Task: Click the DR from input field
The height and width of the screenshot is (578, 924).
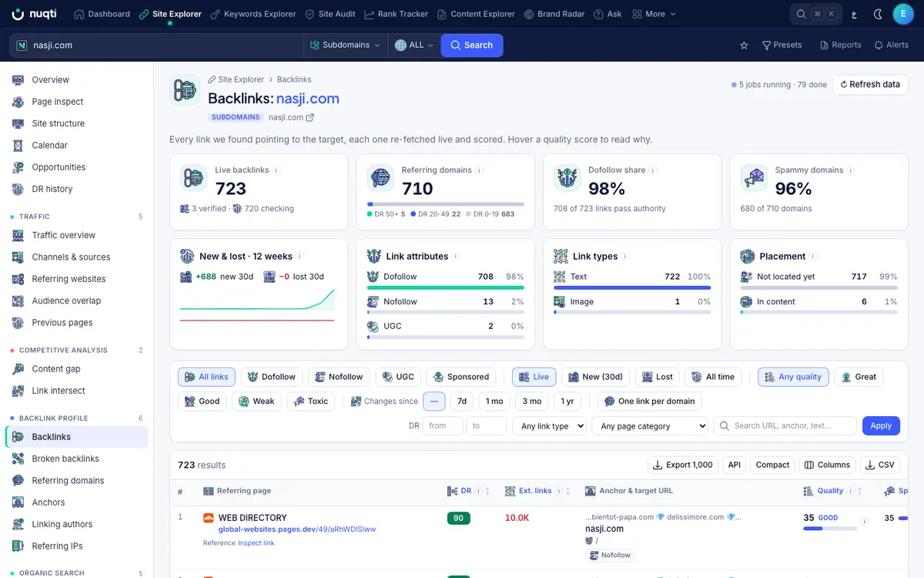Action: click(443, 426)
